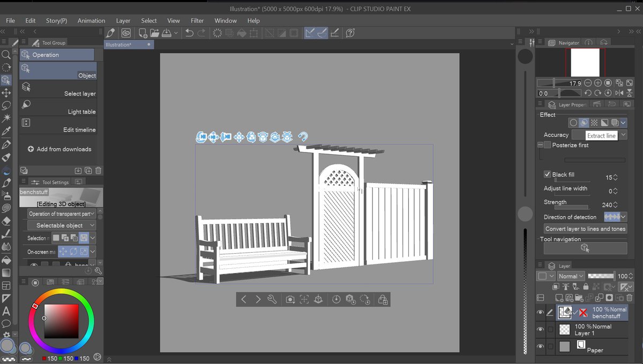Open the Normal blending mode dropdown
The height and width of the screenshot is (364, 643).
pyautogui.click(x=571, y=276)
